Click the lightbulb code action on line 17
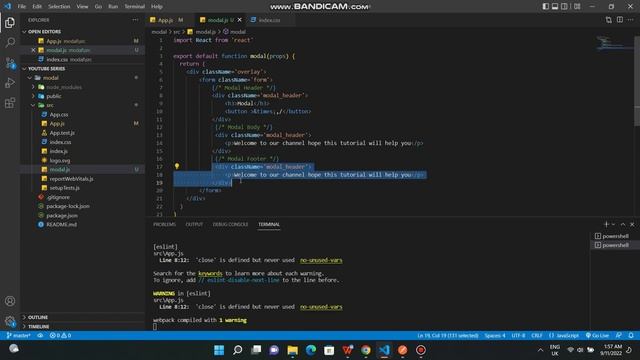The width and height of the screenshot is (640, 360). (x=177, y=166)
